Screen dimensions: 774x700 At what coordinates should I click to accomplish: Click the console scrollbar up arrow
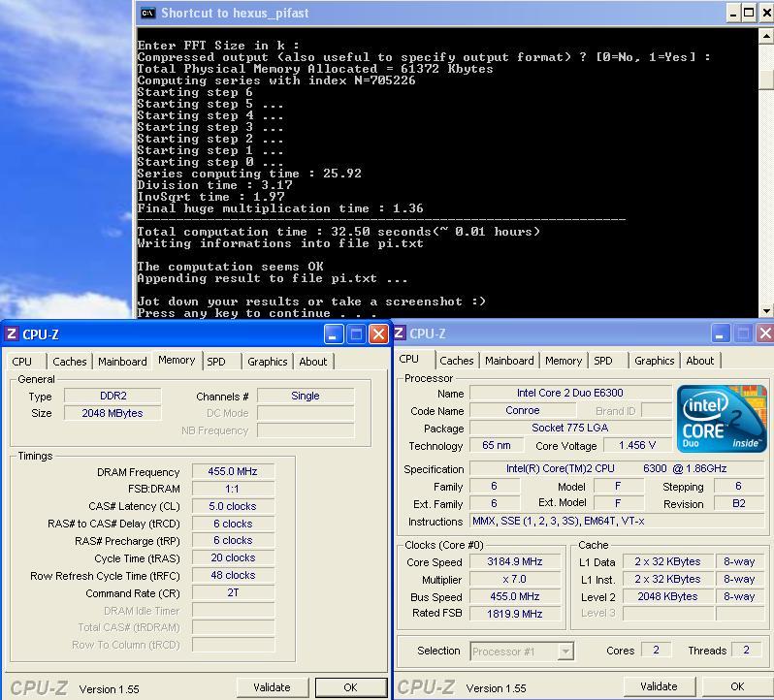[766, 36]
